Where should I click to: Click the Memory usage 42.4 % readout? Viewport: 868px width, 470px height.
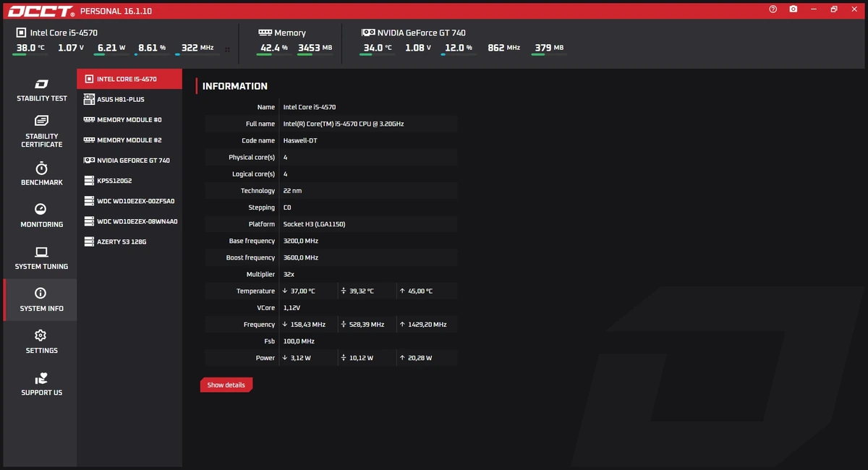[274, 48]
